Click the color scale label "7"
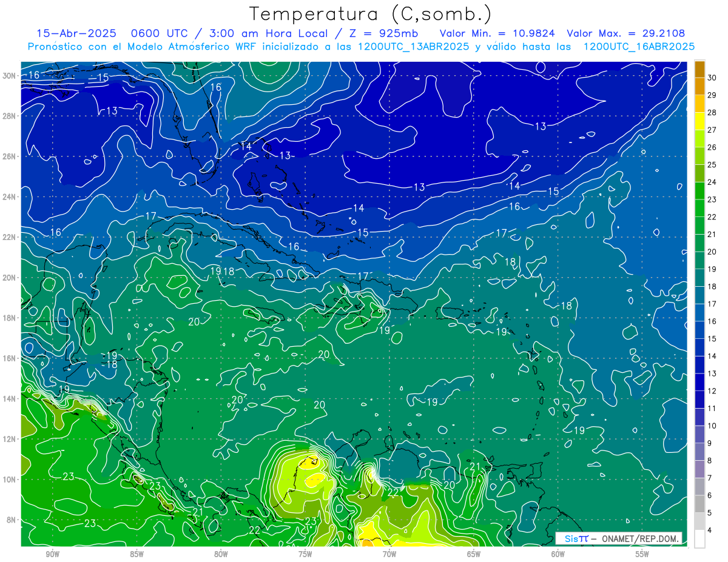Image resolution: width=728 pixels, height=562 pixels. coord(710,478)
